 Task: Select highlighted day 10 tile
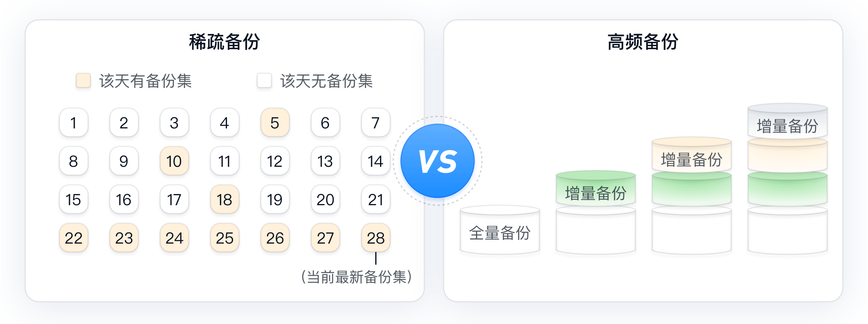174,161
